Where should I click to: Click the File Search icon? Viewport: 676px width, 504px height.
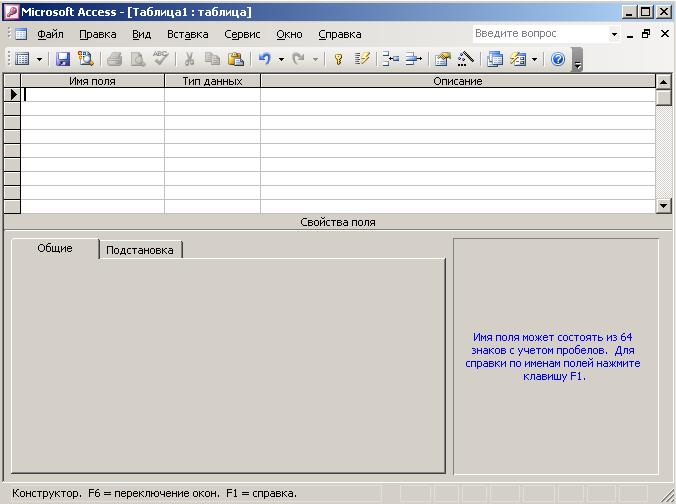(85, 59)
